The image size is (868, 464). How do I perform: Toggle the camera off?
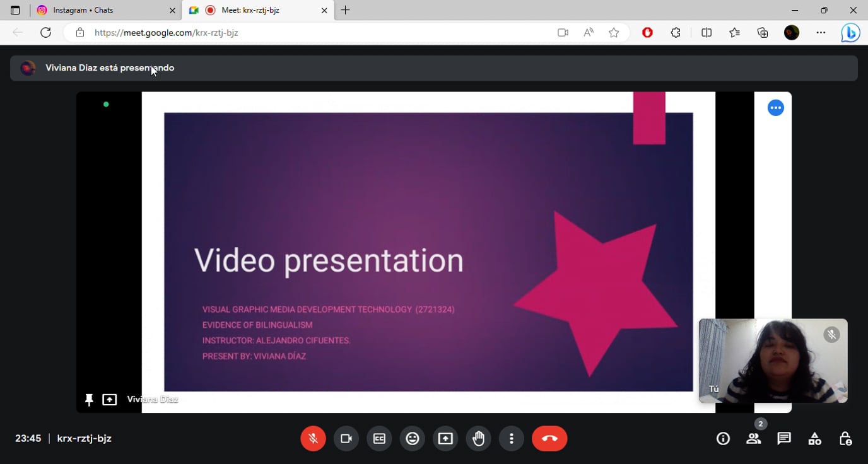346,439
